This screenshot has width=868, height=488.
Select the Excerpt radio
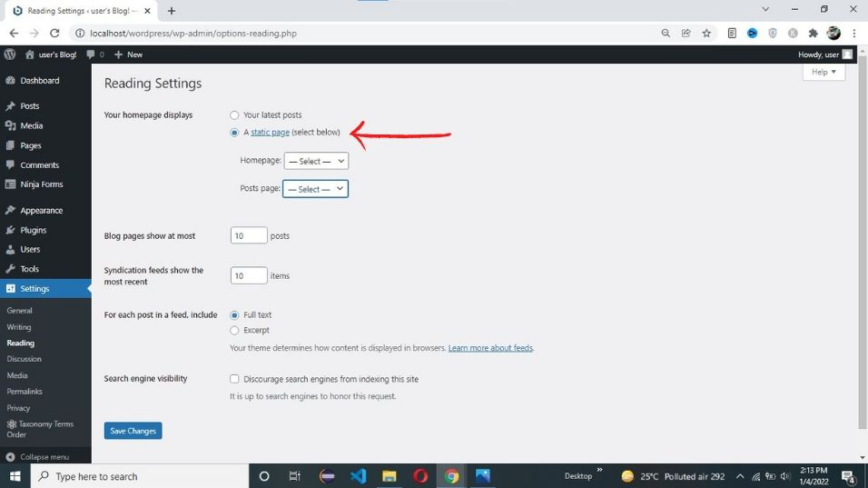(x=234, y=331)
